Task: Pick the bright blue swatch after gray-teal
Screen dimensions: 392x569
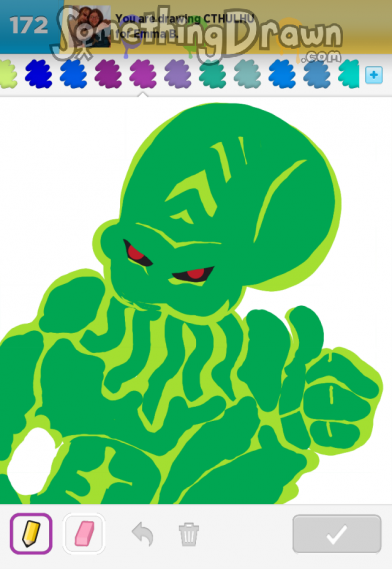Action: pyautogui.click(x=282, y=74)
